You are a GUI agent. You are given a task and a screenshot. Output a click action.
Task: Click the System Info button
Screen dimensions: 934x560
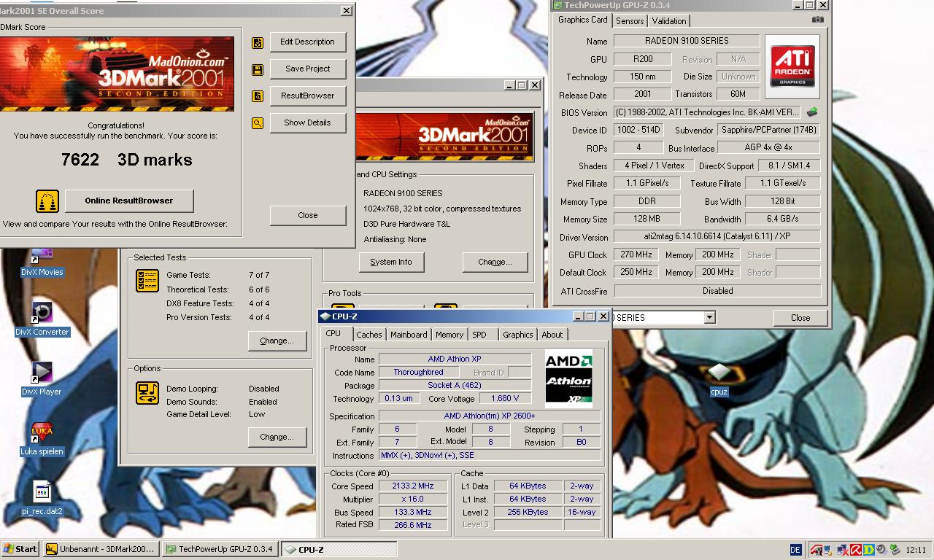click(x=391, y=262)
